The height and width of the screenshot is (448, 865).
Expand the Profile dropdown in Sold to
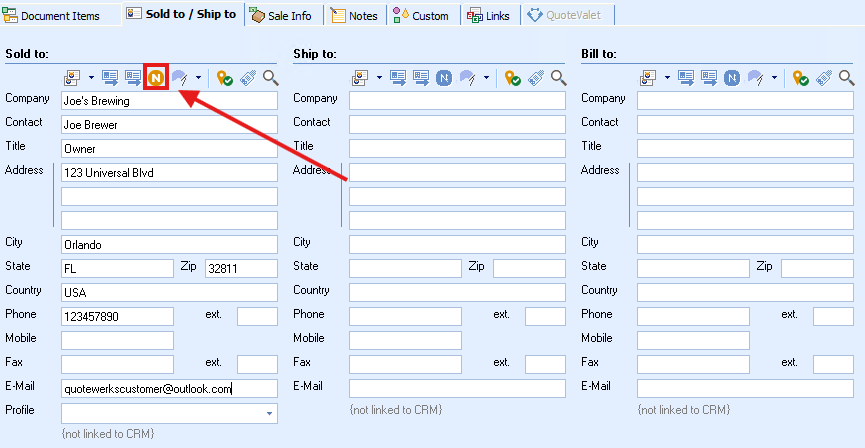269,413
